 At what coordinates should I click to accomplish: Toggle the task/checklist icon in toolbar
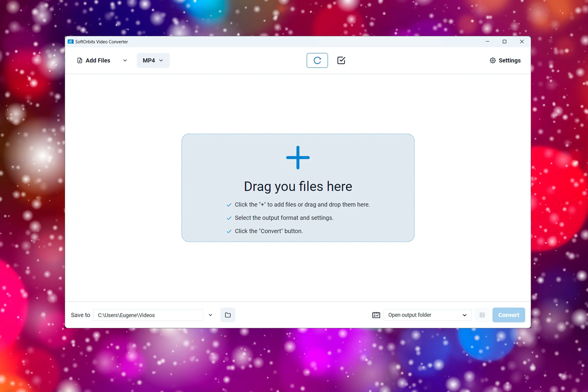[341, 60]
